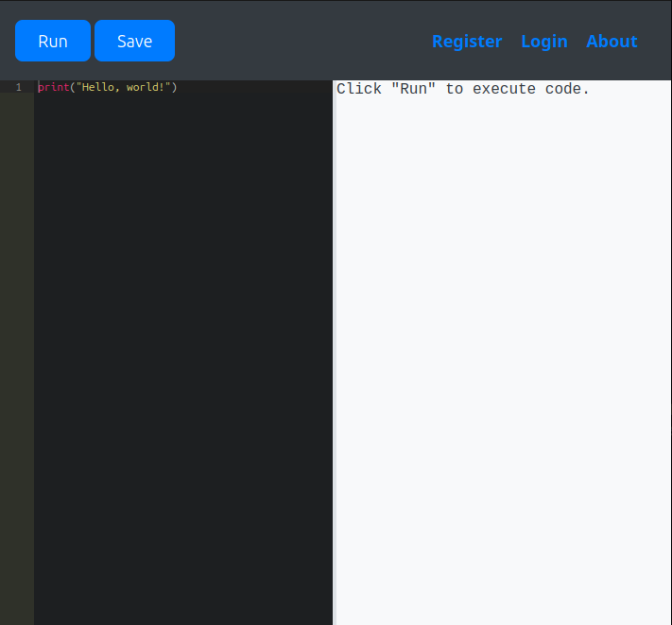Go to the Login page
The height and width of the screenshot is (625, 672).
(543, 41)
